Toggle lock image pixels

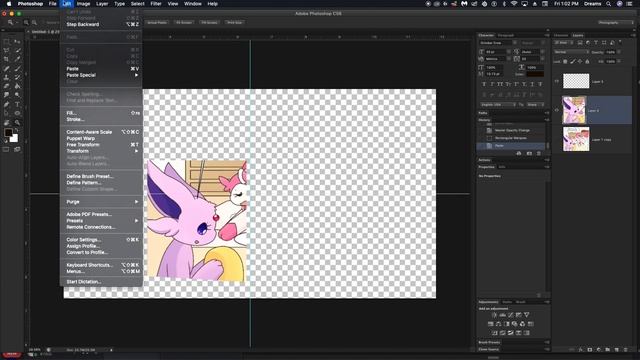pyautogui.click(x=573, y=62)
